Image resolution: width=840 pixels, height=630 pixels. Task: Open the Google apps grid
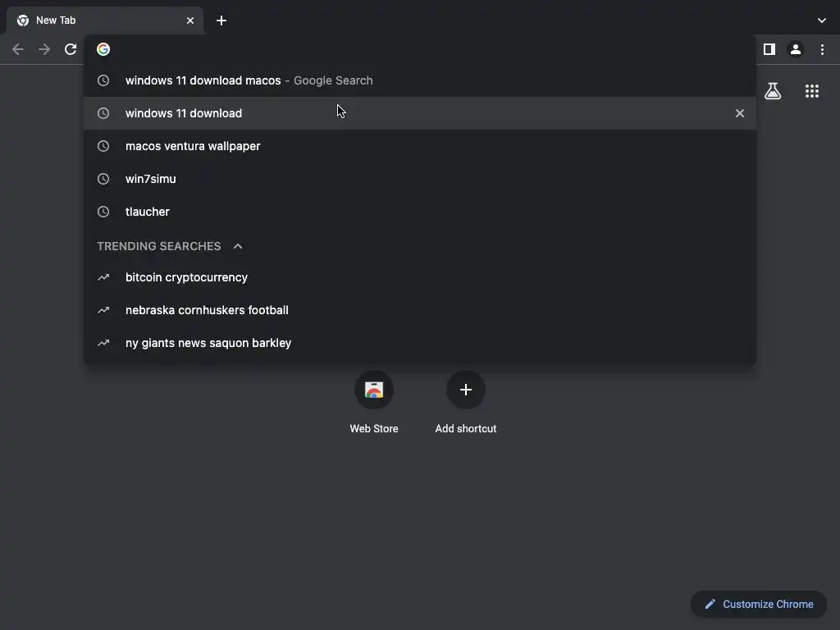[812, 91]
